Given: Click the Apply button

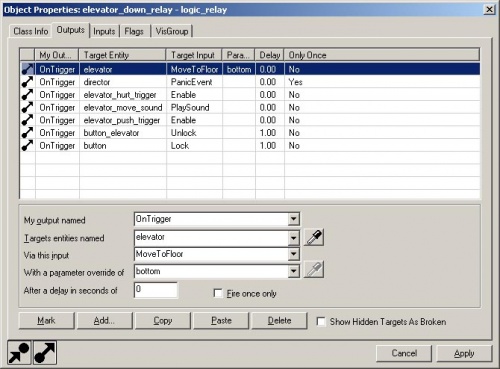Looking at the screenshot, I should [464, 353].
